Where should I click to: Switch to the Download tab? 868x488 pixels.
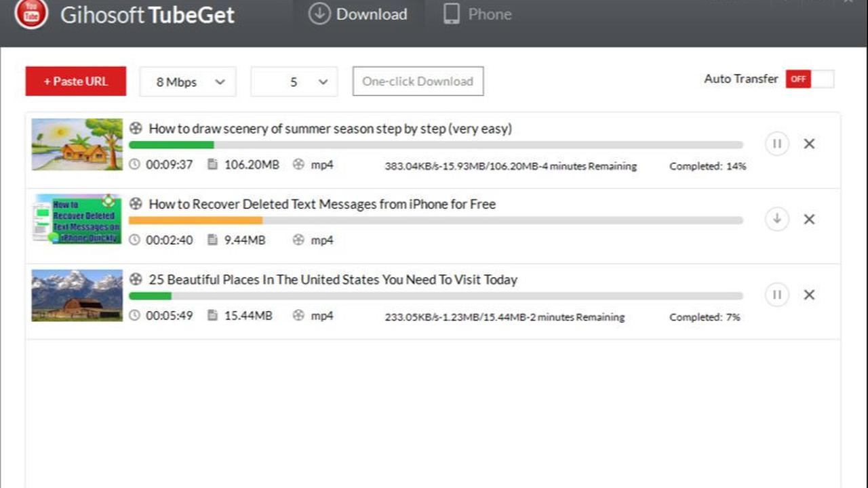click(x=358, y=14)
